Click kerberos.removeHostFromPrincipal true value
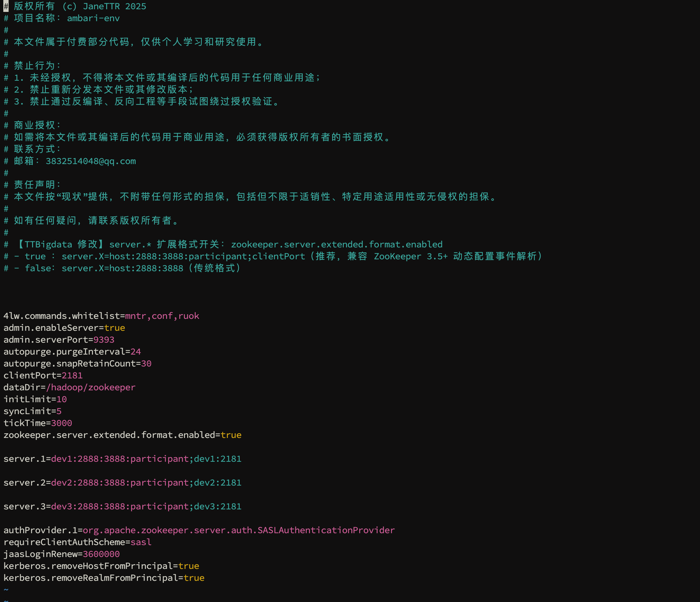700x602 pixels. [x=189, y=566]
